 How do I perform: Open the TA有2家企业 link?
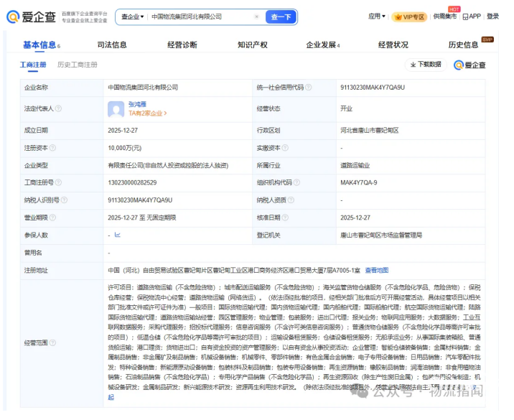point(147,113)
